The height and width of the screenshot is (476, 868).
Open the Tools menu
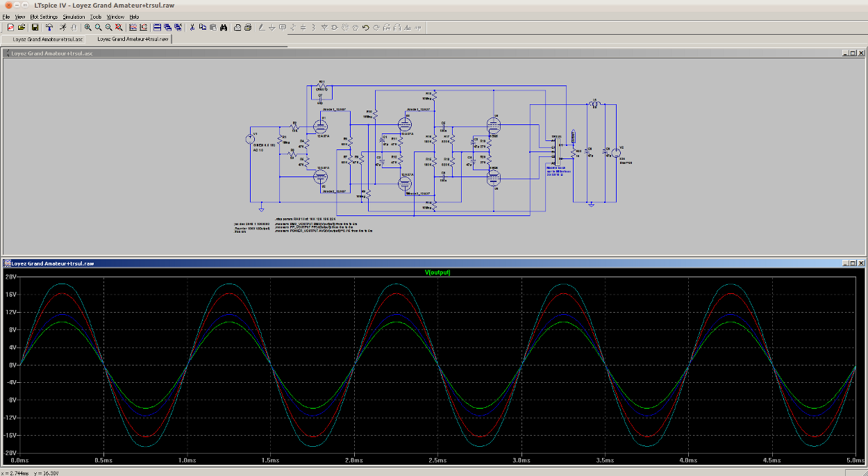click(x=96, y=16)
